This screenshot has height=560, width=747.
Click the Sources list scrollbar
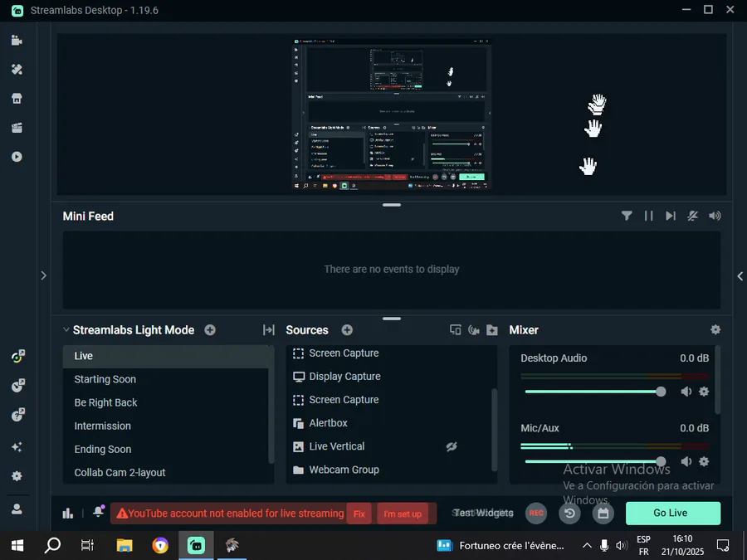494,429
